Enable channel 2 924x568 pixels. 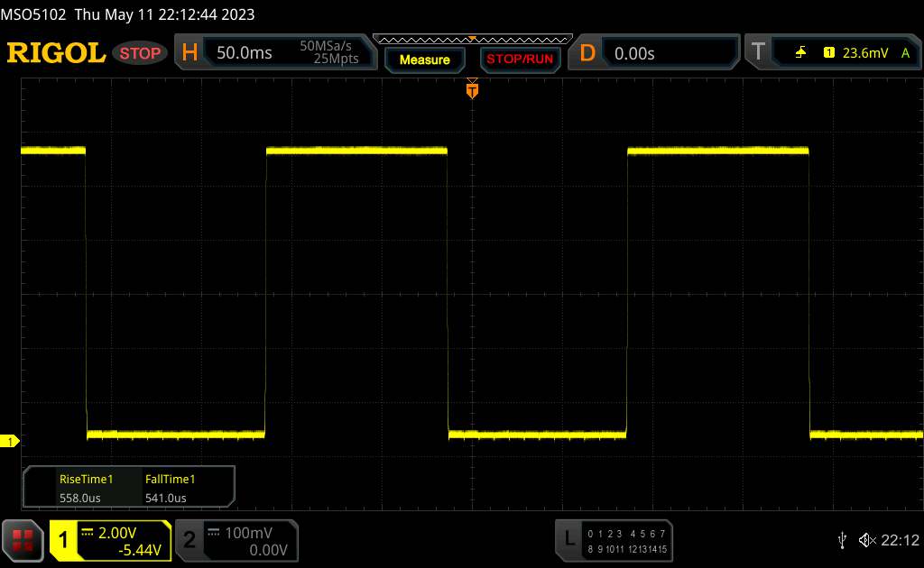(x=189, y=540)
